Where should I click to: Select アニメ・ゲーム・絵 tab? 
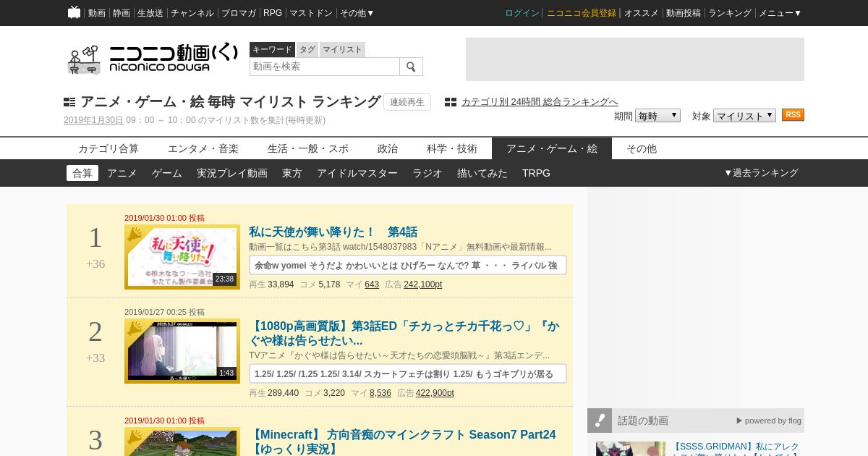[552, 148]
